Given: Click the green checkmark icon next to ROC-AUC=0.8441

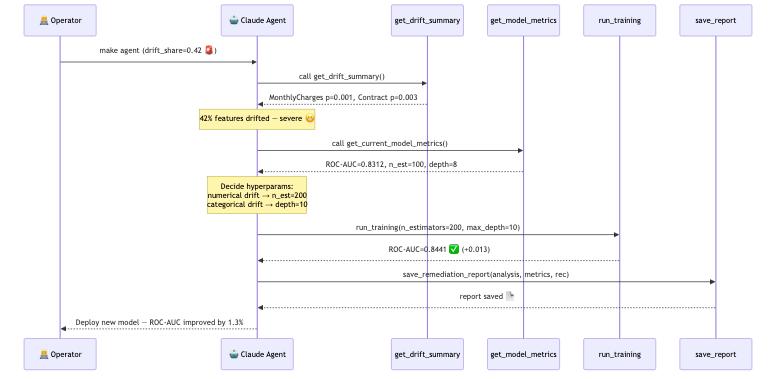Looking at the screenshot, I should [454, 248].
